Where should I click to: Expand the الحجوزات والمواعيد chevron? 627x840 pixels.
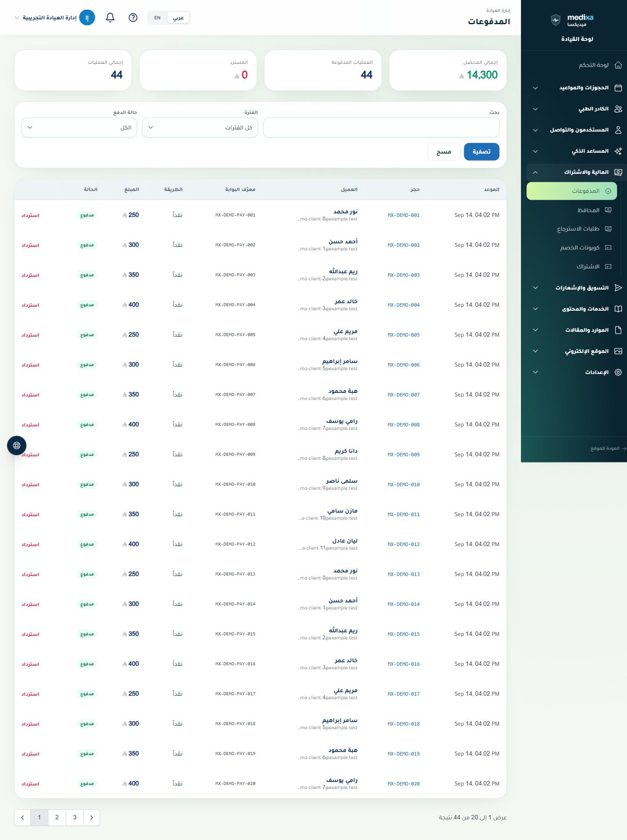pyautogui.click(x=535, y=88)
